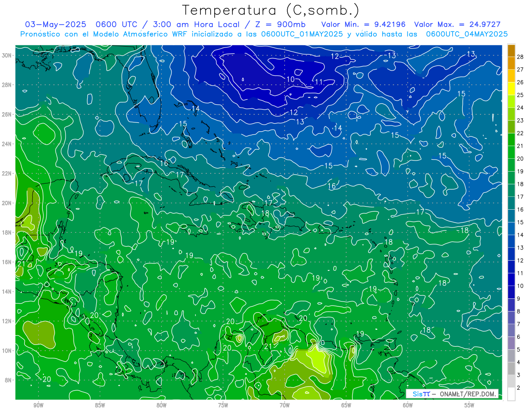The image size is (532, 411).
Task: Click legend value "26" on the color scale
Action: (x=520, y=82)
